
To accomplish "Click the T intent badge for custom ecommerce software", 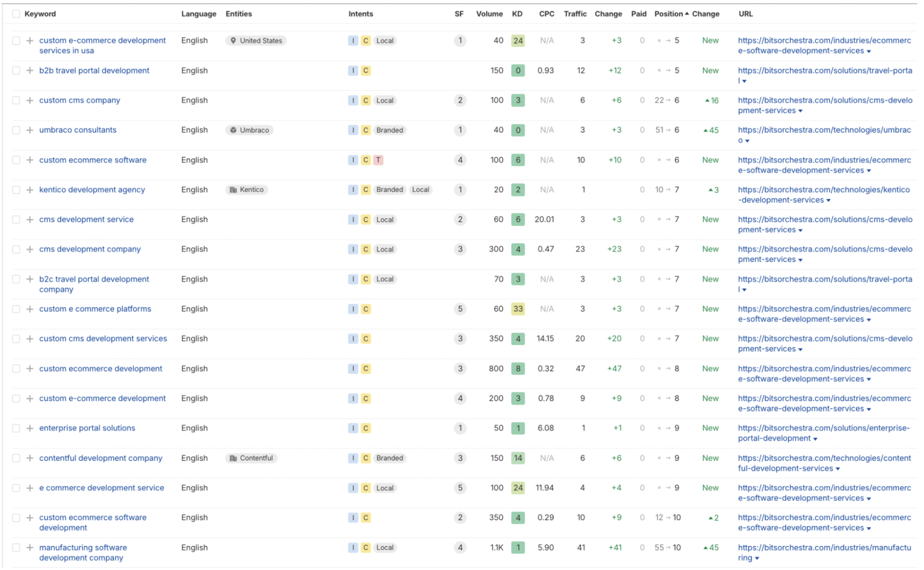I will [x=378, y=160].
